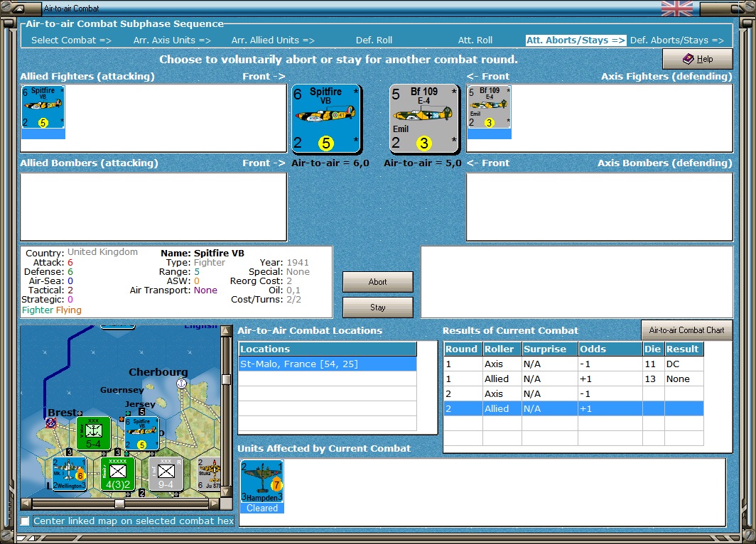The width and height of the screenshot is (756, 544).
Task: Click the Country United Kingdom text
Action: [82, 253]
